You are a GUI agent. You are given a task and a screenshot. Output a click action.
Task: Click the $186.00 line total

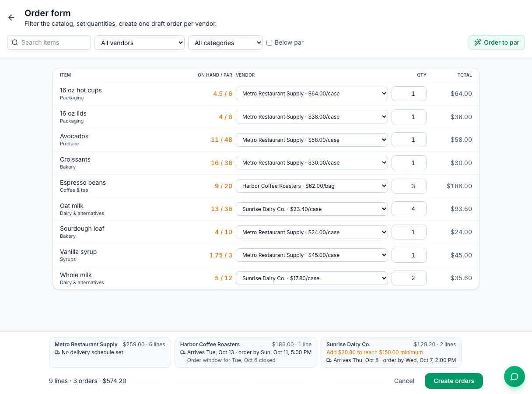459,186
